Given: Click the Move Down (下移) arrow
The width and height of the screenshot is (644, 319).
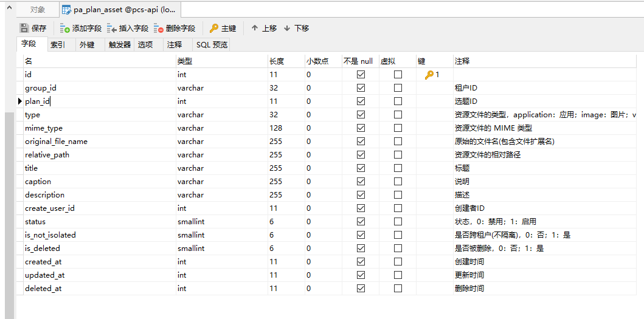Looking at the screenshot, I should 287,28.
